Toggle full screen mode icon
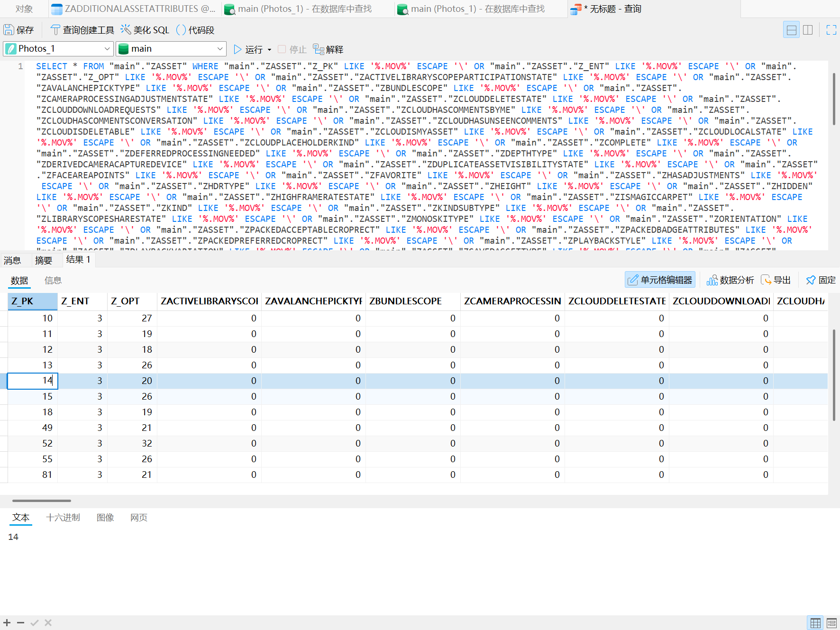Viewport: 840px width, 630px height. pos(831,30)
